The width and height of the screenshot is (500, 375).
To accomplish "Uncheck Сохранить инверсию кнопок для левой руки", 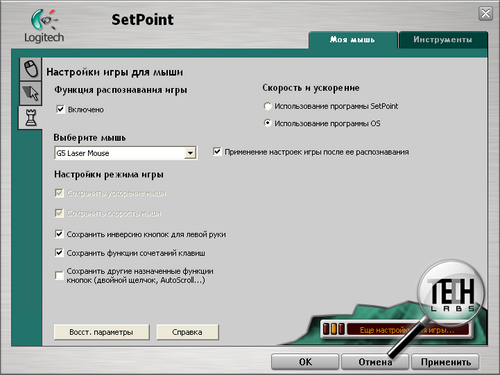I will 59,234.
